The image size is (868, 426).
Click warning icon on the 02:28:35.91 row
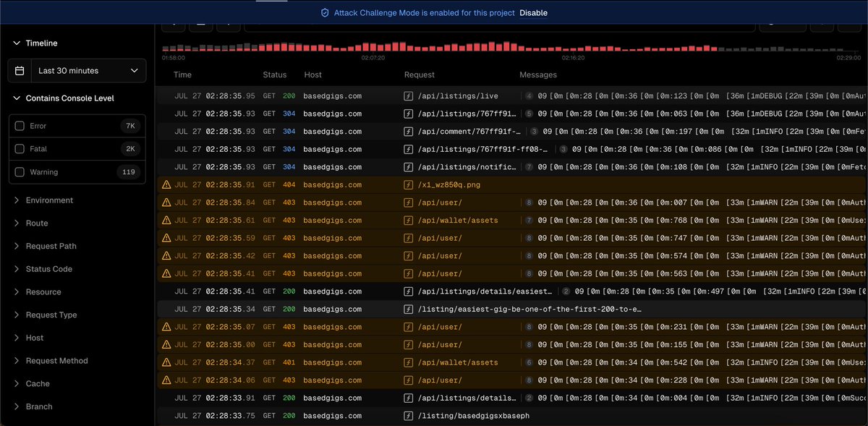click(166, 185)
